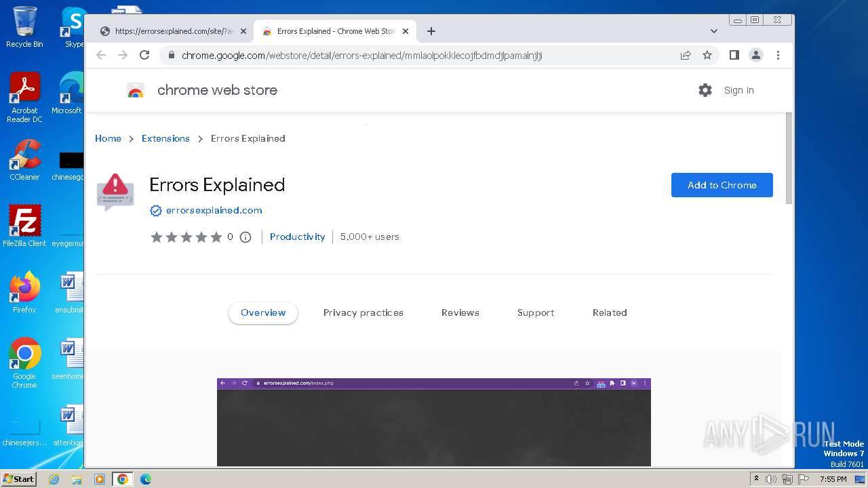Switch to Privacy practices tab
The image size is (868, 488).
(x=363, y=312)
